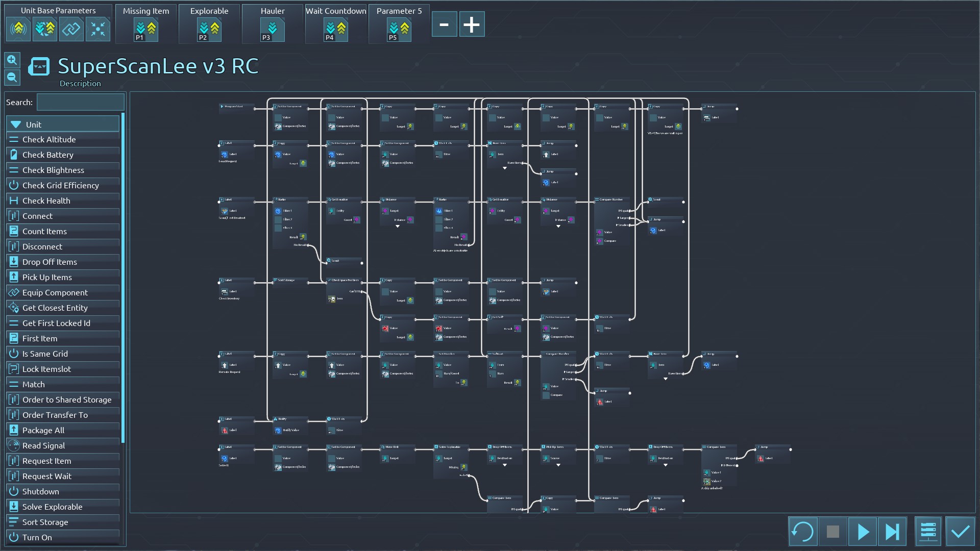Click the P3 Hauler parameter icon

272,30
